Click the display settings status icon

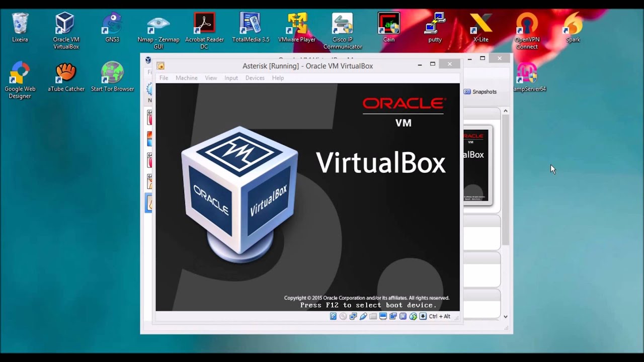[x=383, y=316]
